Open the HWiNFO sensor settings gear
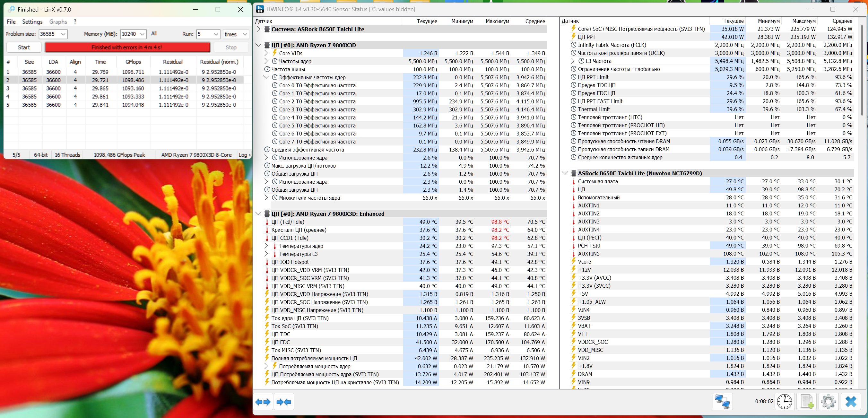The width and height of the screenshot is (868, 418). coord(828,402)
